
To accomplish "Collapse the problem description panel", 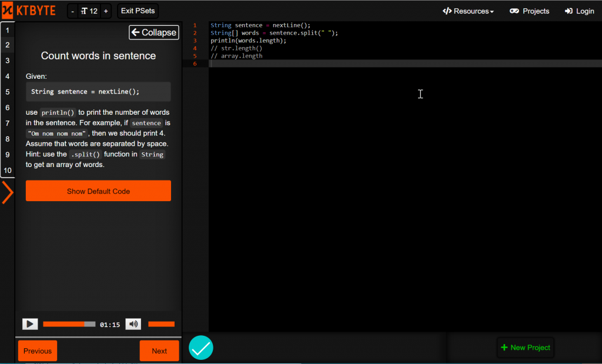I will pyautogui.click(x=153, y=32).
